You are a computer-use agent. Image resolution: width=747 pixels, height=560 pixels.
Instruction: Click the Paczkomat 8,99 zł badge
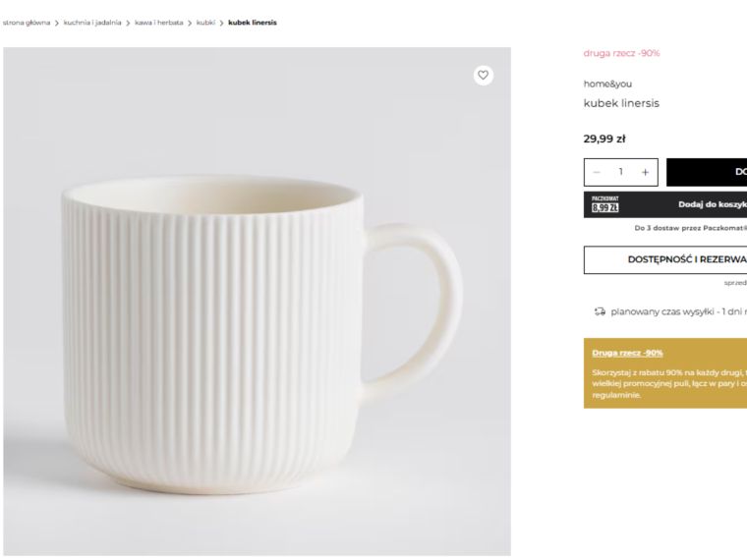coord(604,204)
